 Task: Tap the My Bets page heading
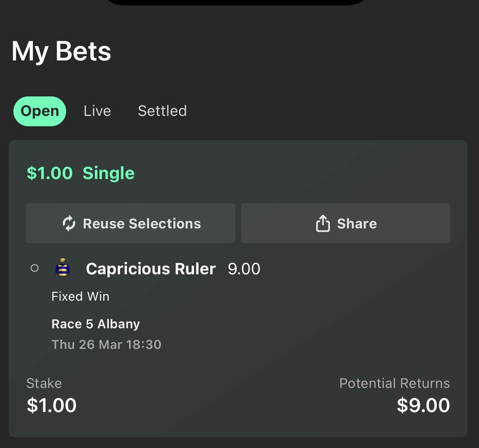pyautogui.click(x=61, y=52)
